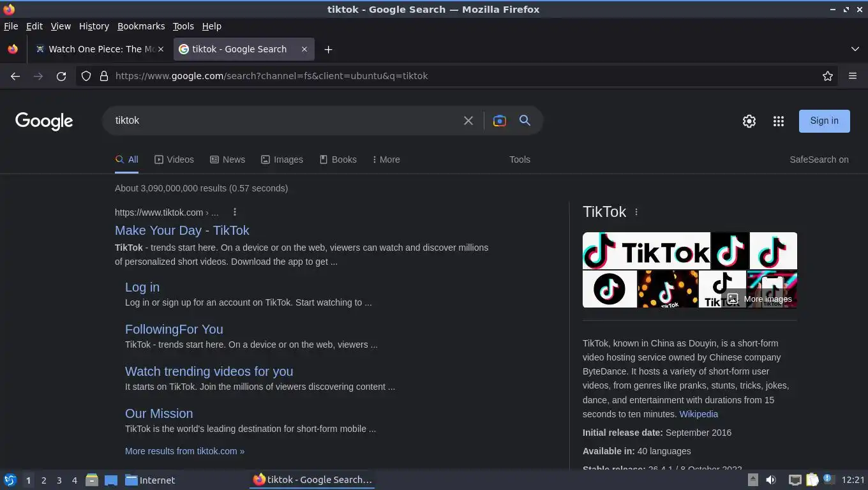Open the 'FollowingFor You' sitelink
The height and width of the screenshot is (490, 868).
pos(174,329)
